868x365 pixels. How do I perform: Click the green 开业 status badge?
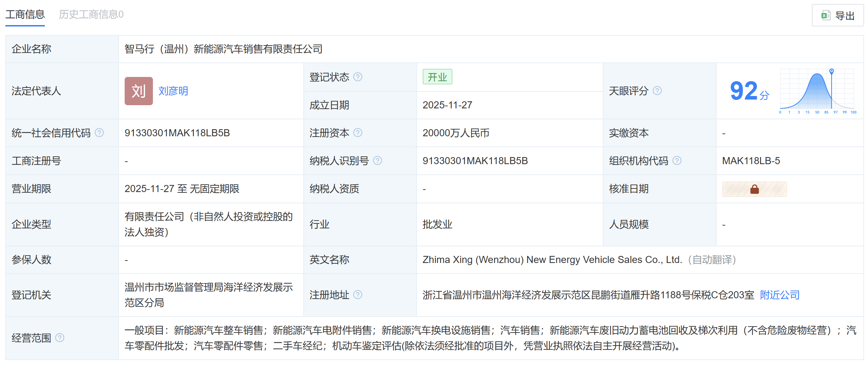click(x=437, y=77)
